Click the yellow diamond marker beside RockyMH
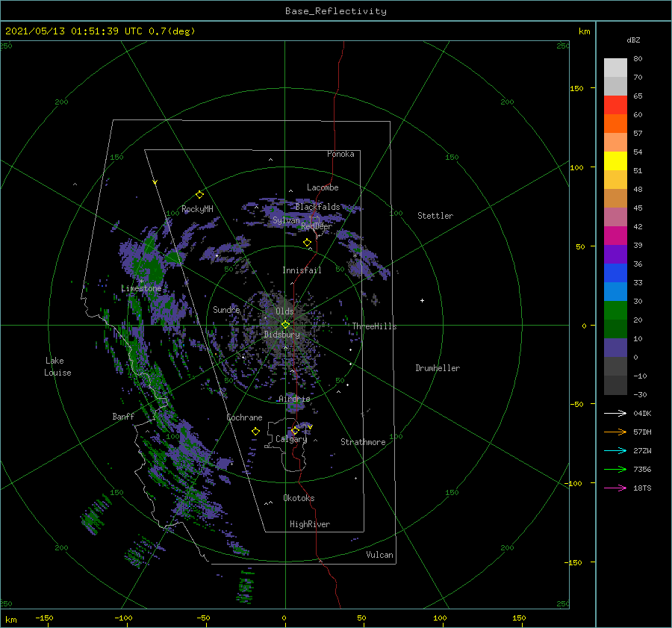This screenshot has width=672, height=628. 199,195
